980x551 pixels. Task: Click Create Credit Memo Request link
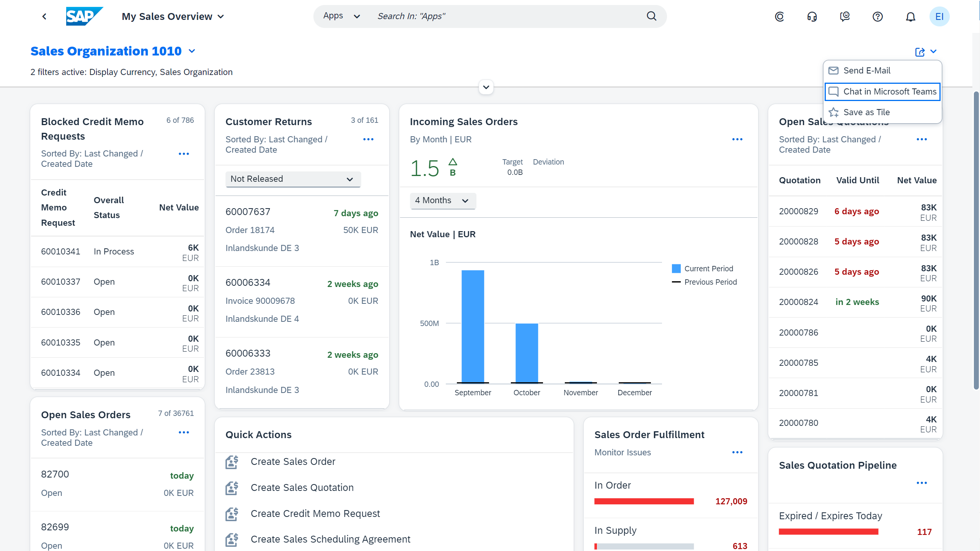[x=315, y=514]
